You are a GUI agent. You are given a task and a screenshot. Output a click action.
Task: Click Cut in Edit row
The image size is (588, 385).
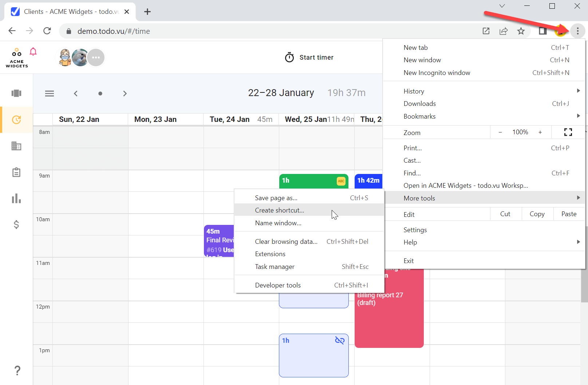pyautogui.click(x=505, y=214)
